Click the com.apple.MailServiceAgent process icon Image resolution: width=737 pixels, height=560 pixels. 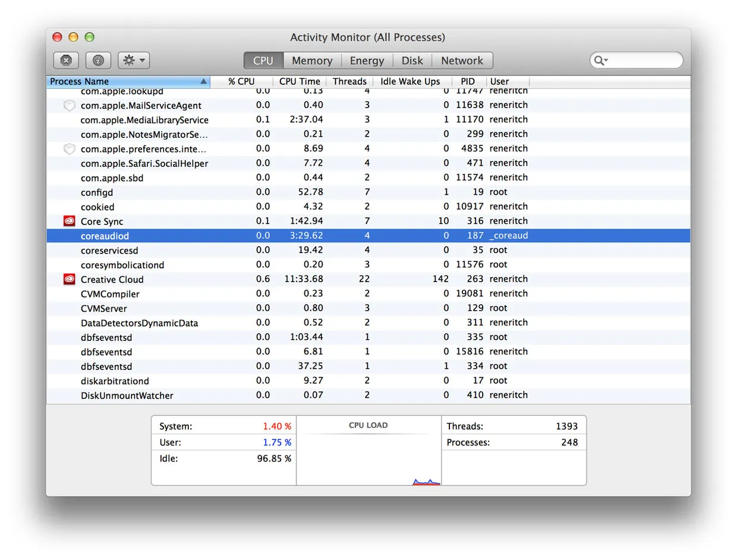pyautogui.click(x=69, y=105)
